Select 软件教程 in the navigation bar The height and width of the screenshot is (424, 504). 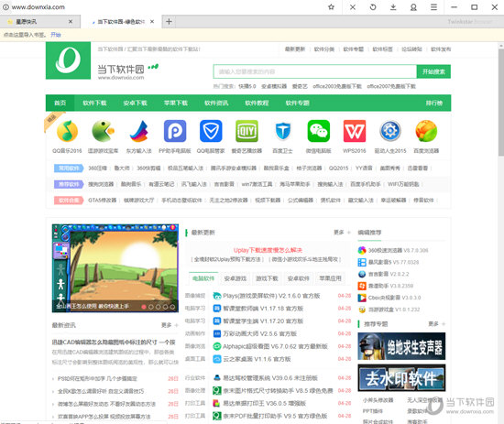tap(257, 103)
